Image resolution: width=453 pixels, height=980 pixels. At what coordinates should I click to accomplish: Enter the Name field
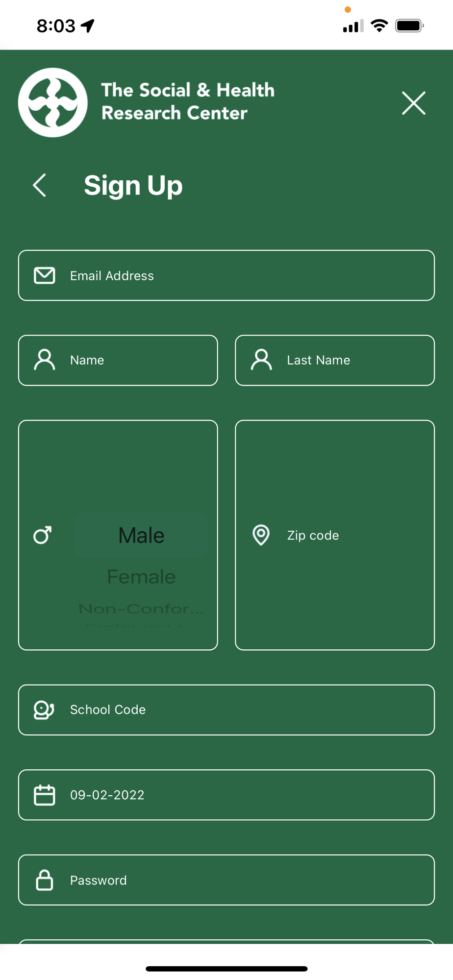(x=118, y=360)
